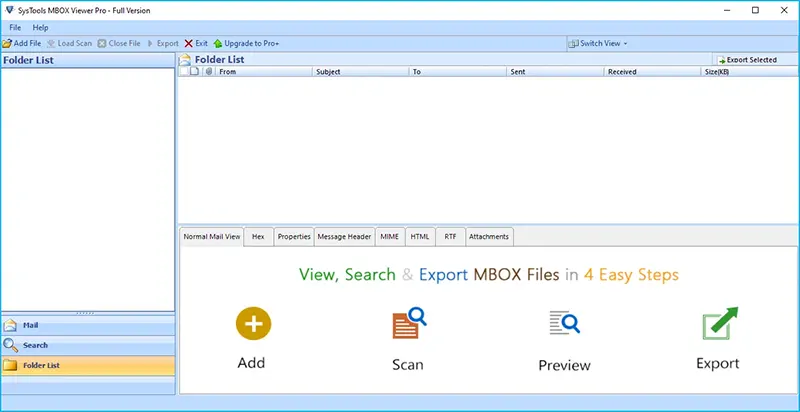Click the Preview magnifier icon
Screen dimensions: 800x412
[x=565, y=322]
